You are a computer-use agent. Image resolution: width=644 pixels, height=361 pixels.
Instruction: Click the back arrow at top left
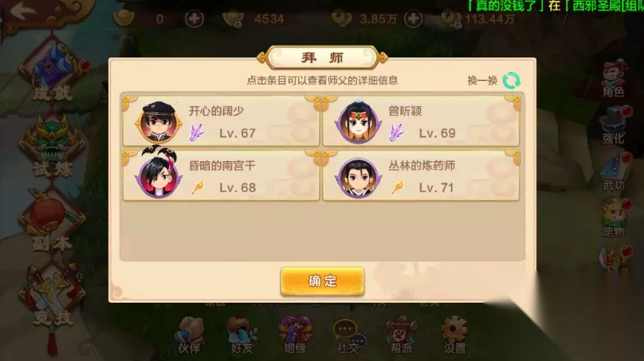[23, 12]
